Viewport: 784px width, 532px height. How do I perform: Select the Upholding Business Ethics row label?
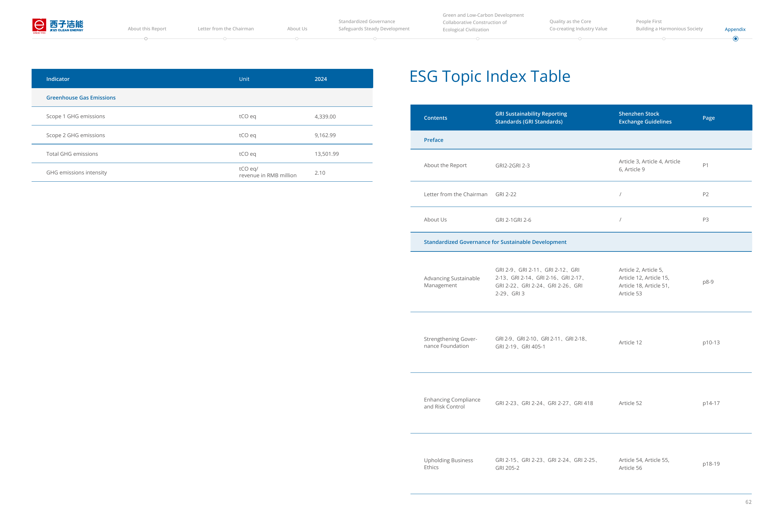[448, 464]
